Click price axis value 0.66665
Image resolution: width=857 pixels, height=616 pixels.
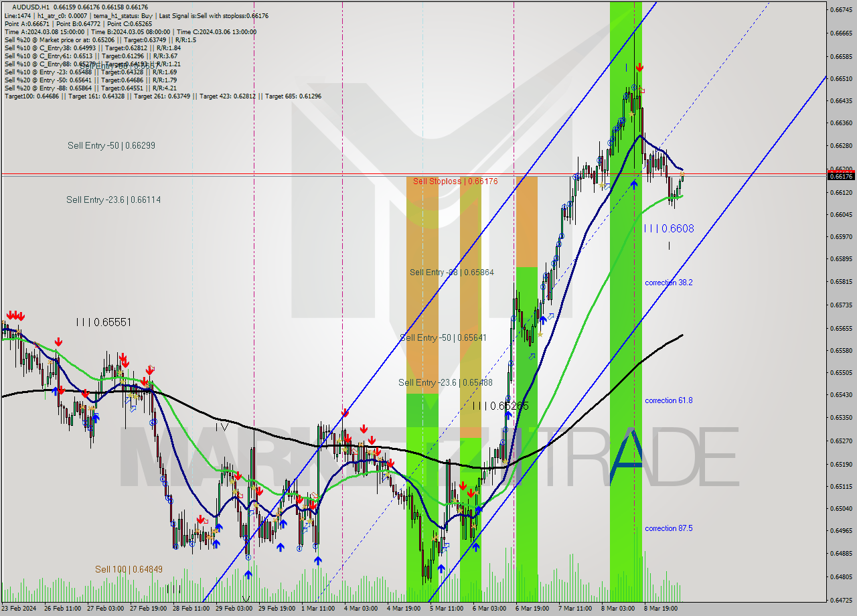[841, 33]
